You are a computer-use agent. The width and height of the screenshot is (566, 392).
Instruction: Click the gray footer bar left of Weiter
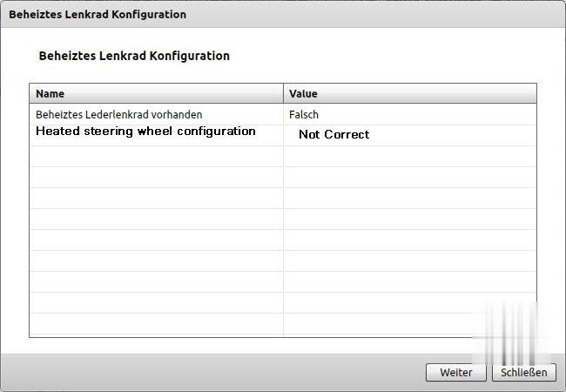click(x=213, y=372)
